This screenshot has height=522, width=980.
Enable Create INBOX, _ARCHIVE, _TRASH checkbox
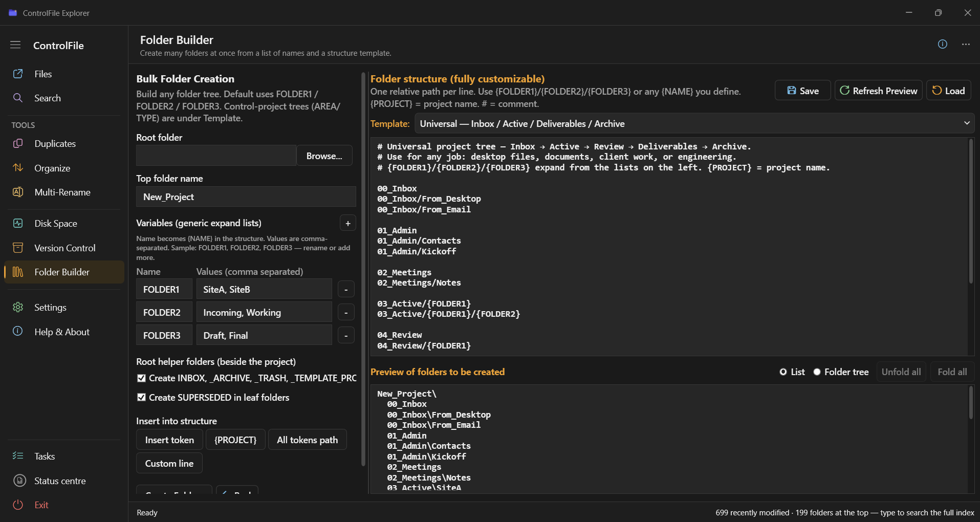pyautogui.click(x=142, y=378)
